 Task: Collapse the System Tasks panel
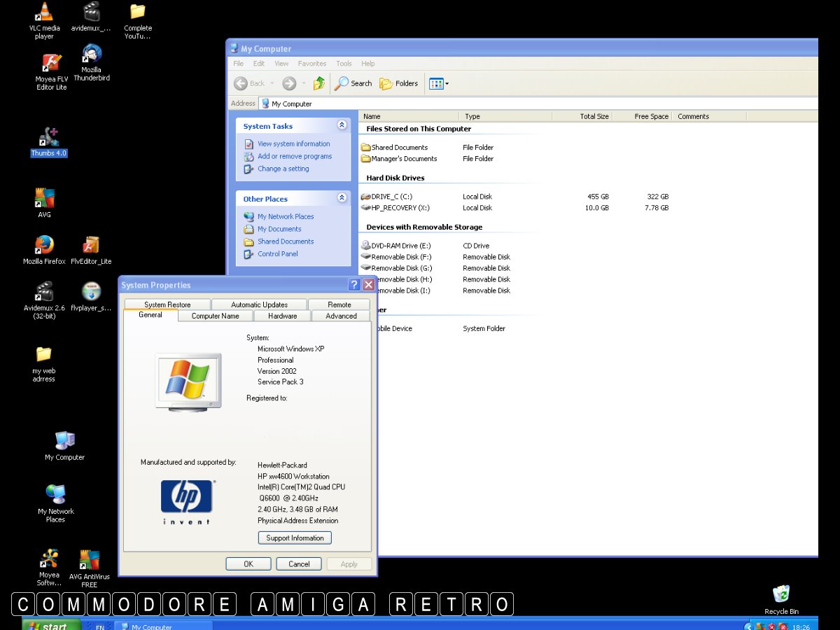pyautogui.click(x=342, y=125)
